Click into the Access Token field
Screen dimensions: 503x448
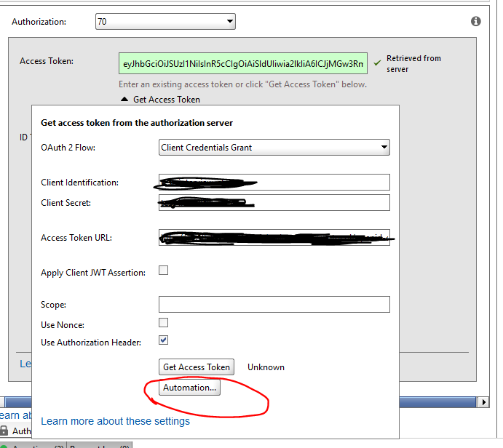click(243, 63)
